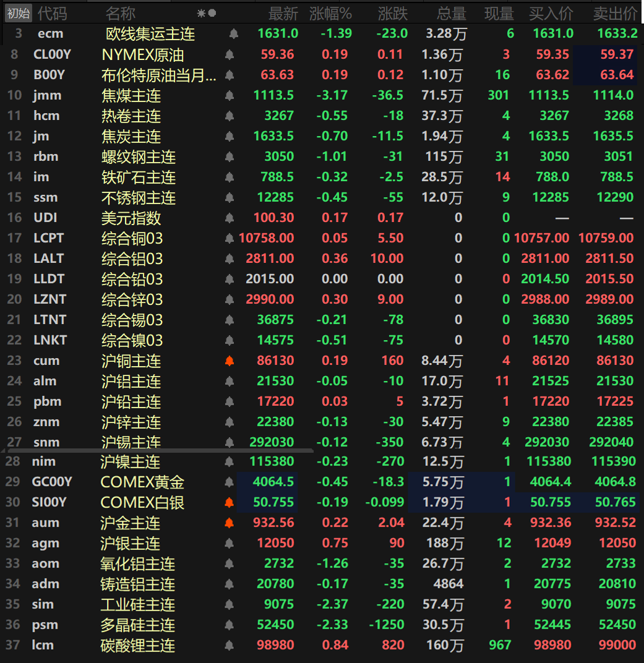The width and height of the screenshot is (644, 663).
Task: Click the orange bell beside COMEX白银
Action: (x=230, y=502)
